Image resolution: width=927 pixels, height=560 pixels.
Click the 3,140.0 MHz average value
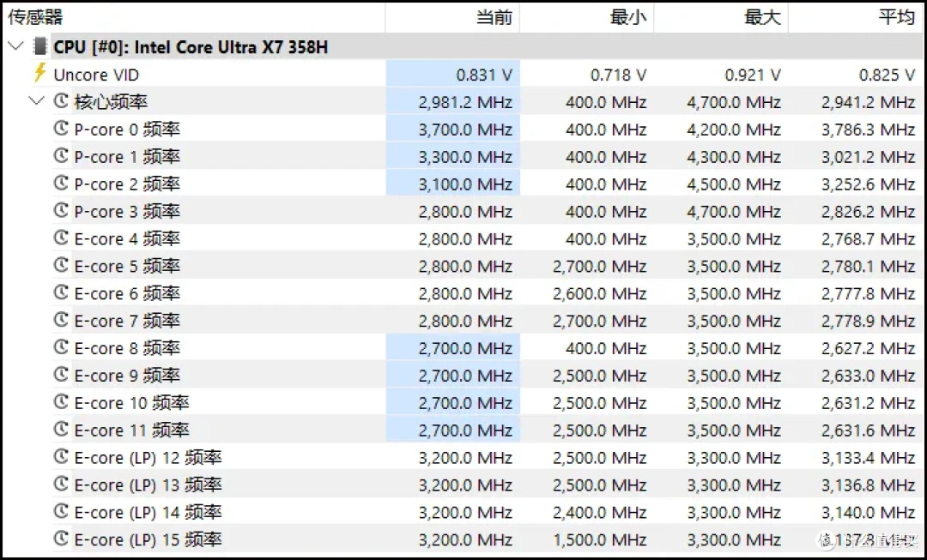869,513
